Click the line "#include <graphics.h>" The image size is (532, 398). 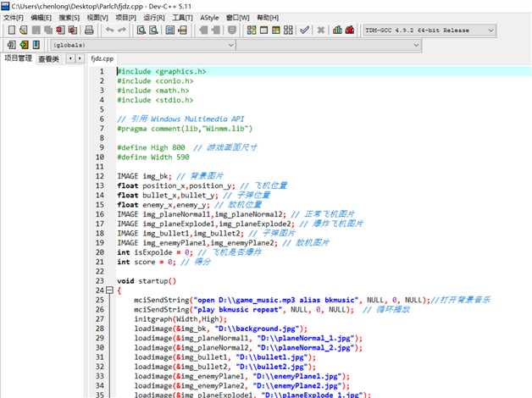[x=161, y=71]
